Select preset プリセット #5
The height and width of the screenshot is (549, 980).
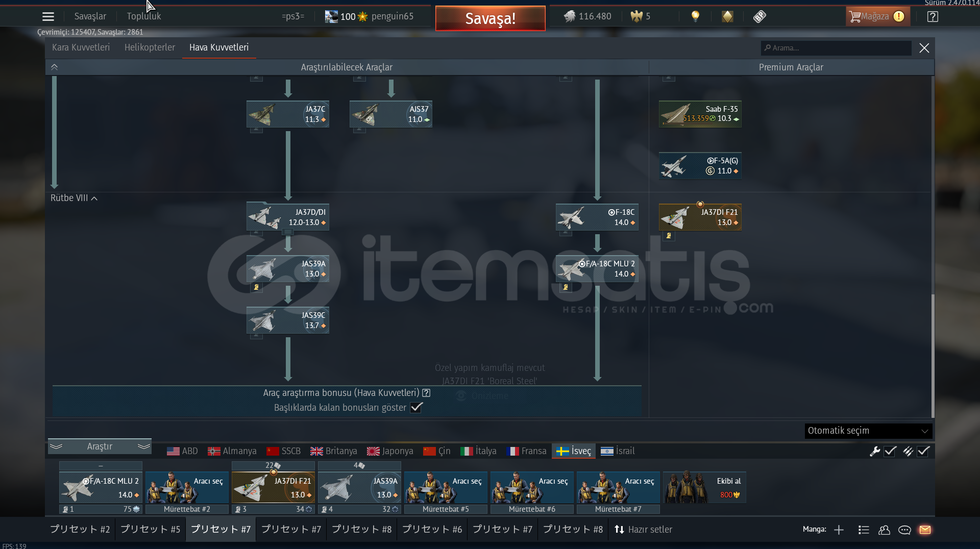point(151,530)
